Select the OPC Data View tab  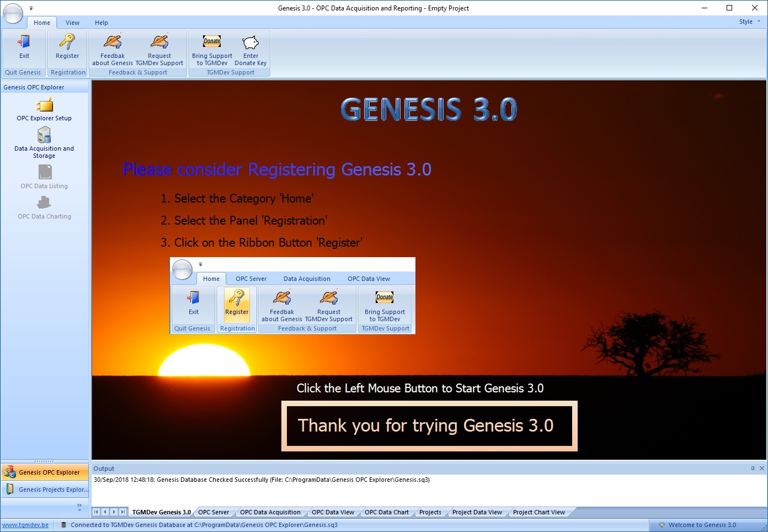pos(333,512)
